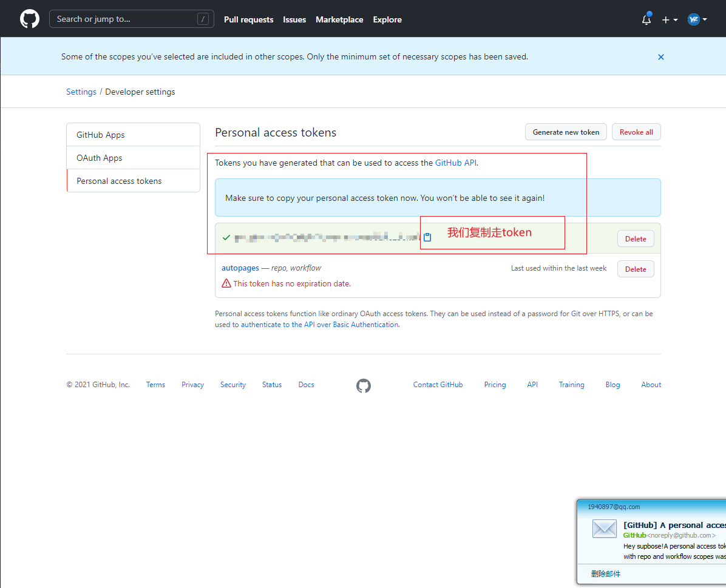Screen dimensions: 726x588
Task: Open Security footer link
Action: coord(233,385)
